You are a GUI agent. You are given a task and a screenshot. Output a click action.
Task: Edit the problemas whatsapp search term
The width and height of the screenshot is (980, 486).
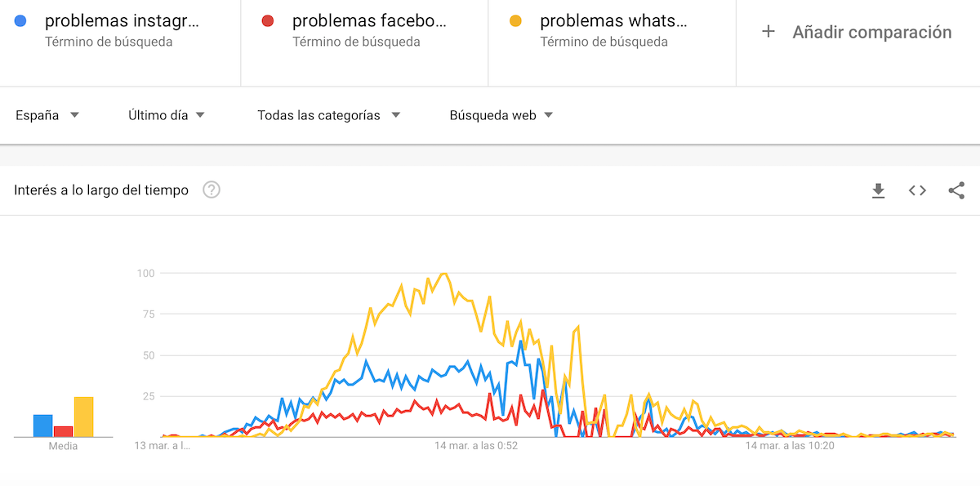(613, 21)
